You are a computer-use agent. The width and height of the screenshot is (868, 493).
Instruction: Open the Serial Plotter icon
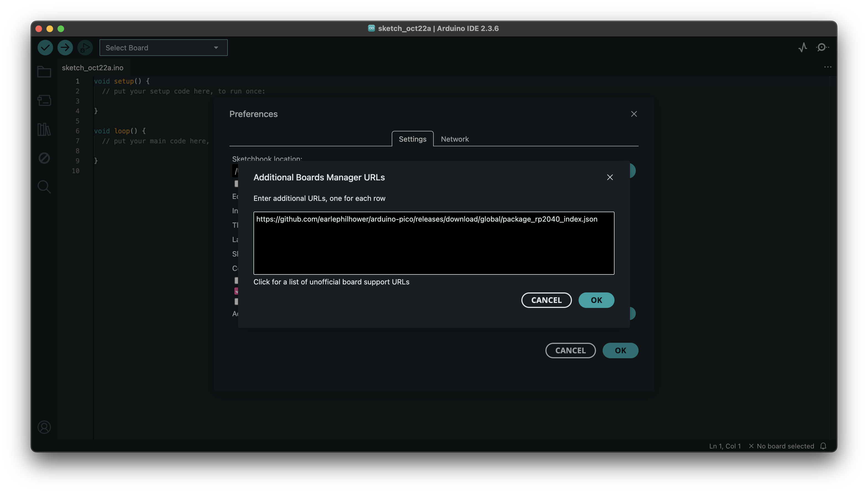[x=803, y=47]
